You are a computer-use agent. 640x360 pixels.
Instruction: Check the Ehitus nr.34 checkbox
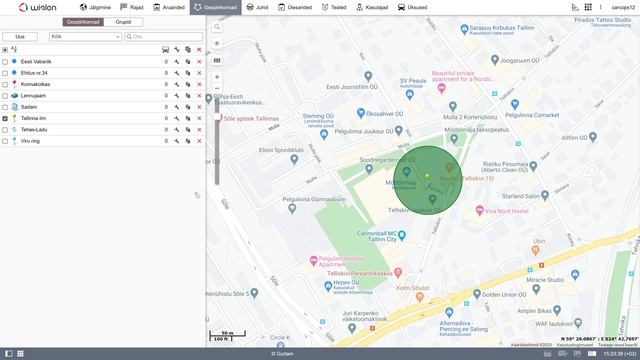click(5, 73)
